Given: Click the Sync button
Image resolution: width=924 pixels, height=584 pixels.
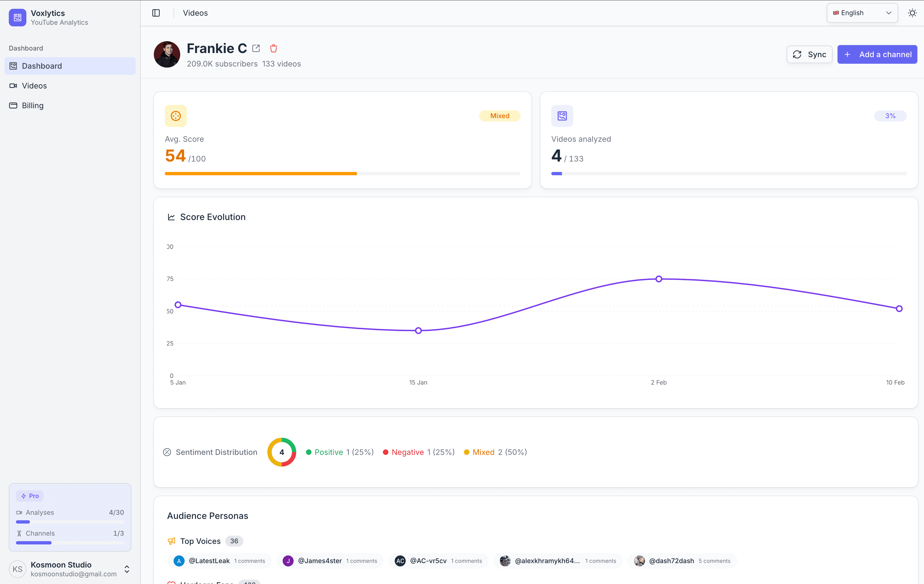Looking at the screenshot, I should coord(809,54).
